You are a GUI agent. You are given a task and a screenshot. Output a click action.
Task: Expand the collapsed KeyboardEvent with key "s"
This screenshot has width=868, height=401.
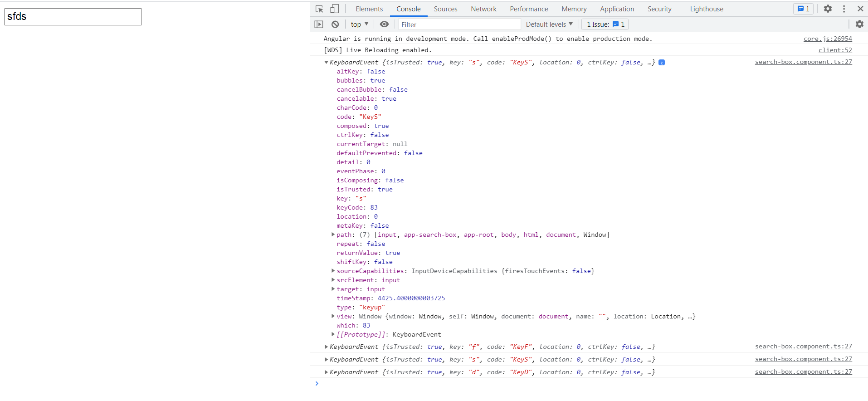click(x=326, y=360)
